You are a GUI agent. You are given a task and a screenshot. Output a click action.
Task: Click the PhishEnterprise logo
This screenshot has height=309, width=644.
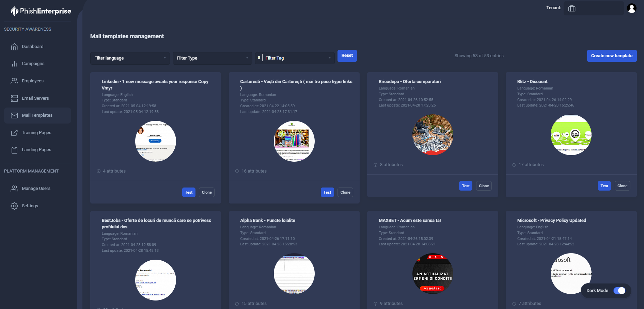[41, 11]
